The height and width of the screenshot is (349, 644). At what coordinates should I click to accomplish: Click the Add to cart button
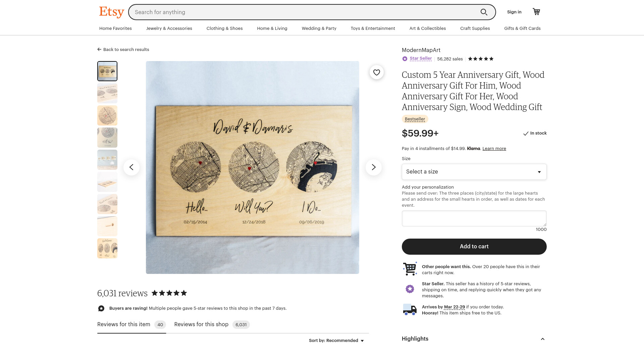pos(474,246)
